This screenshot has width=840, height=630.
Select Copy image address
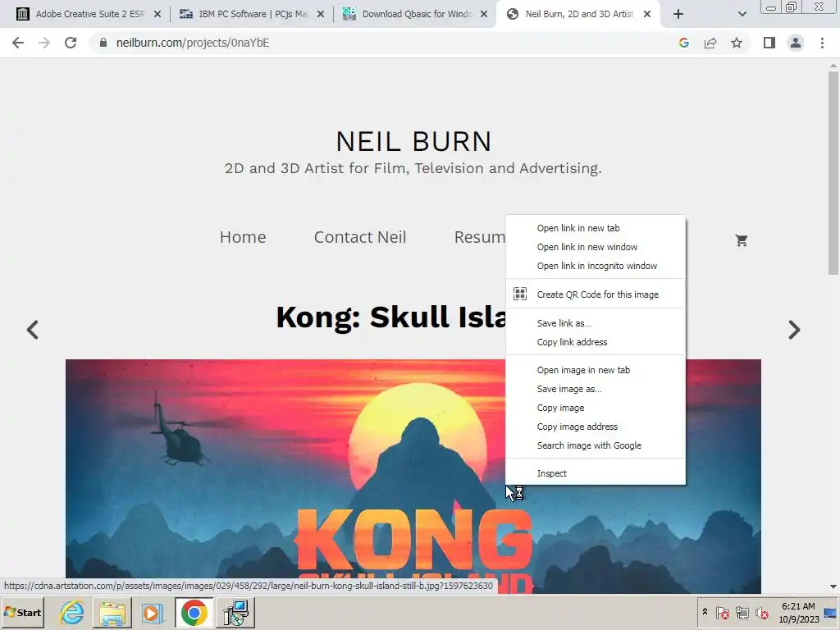tap(596, 427)
